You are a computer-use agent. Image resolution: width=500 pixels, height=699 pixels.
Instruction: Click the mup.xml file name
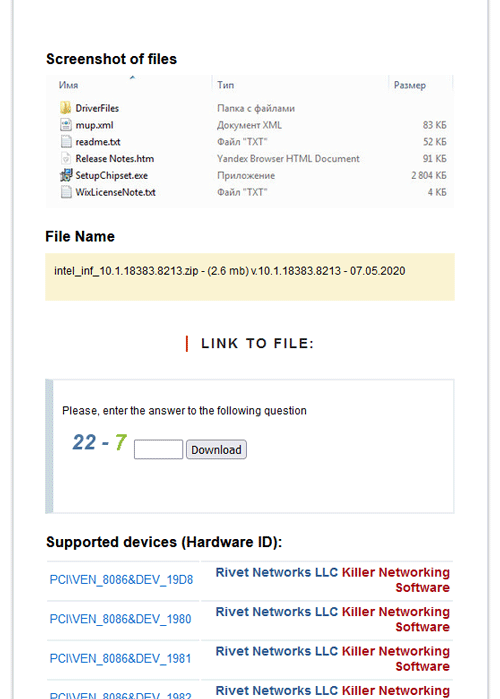click(x=94, y=125)
